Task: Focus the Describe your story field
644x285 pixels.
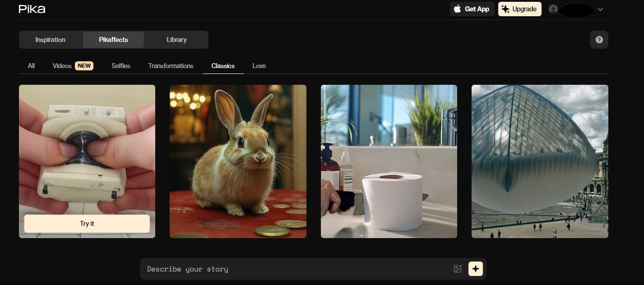Action: coord(296,269)
